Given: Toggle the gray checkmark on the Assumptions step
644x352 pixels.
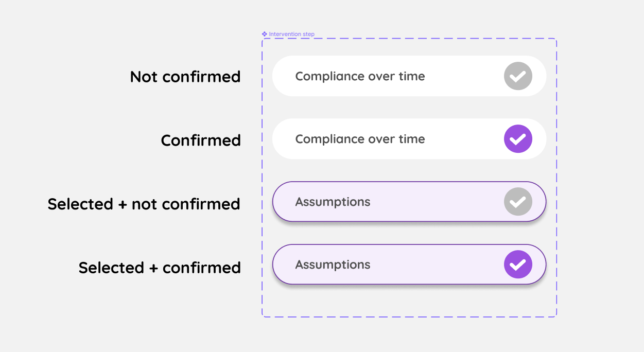Looking at the screenshot, I should pyautogui.click(x=517, y=202).
